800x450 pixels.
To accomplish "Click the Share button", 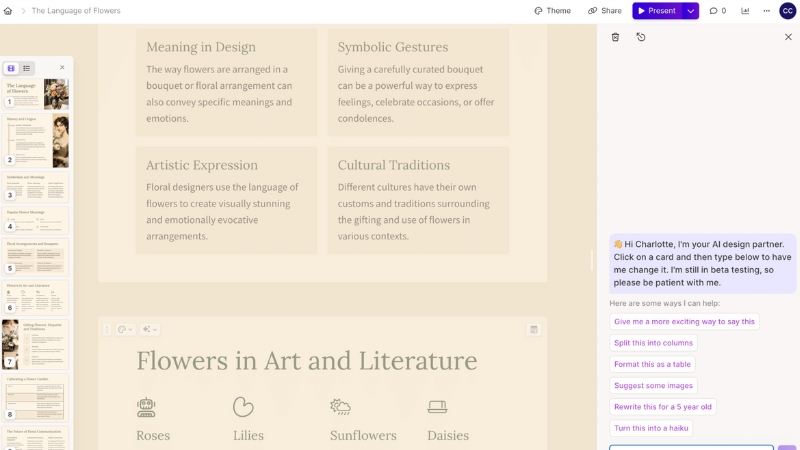I will click(604, 11).
